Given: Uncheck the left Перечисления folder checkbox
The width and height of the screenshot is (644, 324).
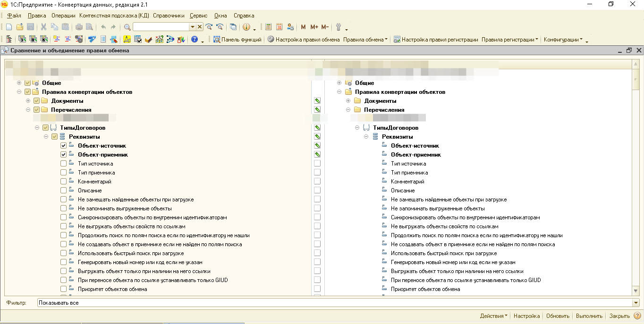Looking at the screenshot, I should pos(36,110).
